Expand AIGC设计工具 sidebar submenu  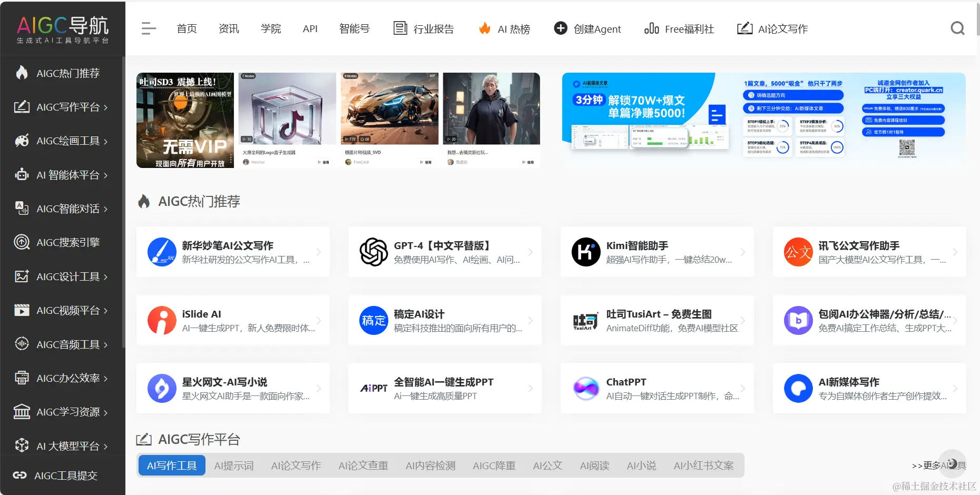point(105,277)
